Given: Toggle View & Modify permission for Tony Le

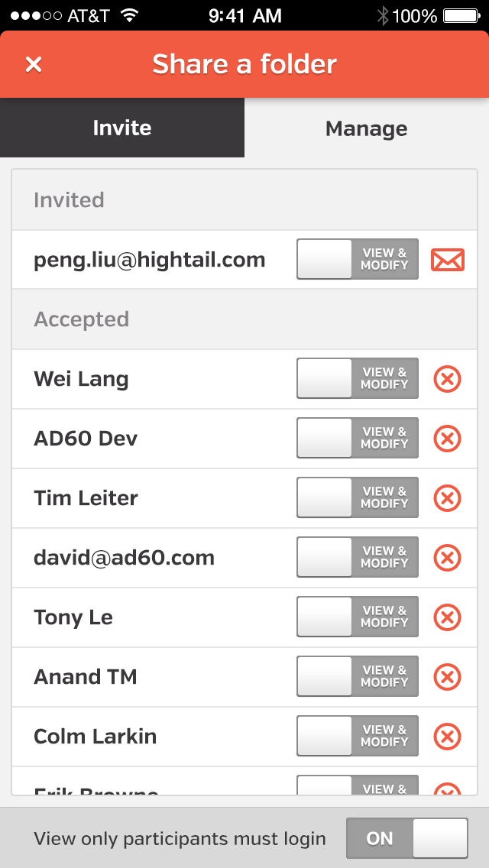Looking at the screenshot, I should (358, 617).
